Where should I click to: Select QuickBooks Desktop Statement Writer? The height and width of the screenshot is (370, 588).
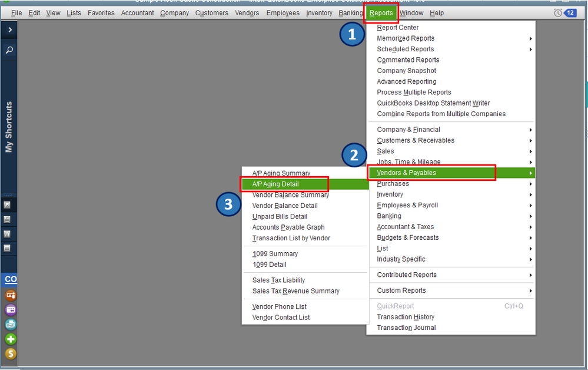450,103
